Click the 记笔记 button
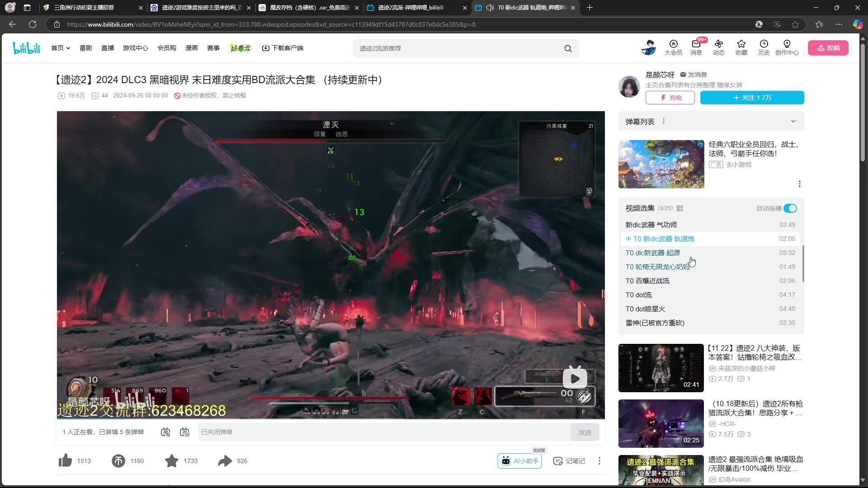The height and width of the screenshot is (488, 868). click(569, 461)
